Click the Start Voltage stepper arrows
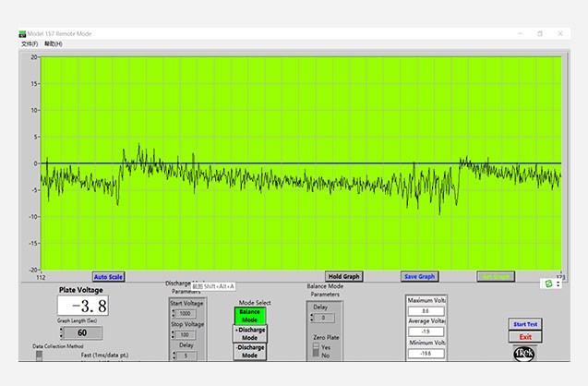The image size is (588, 386). tap(174, 314)
